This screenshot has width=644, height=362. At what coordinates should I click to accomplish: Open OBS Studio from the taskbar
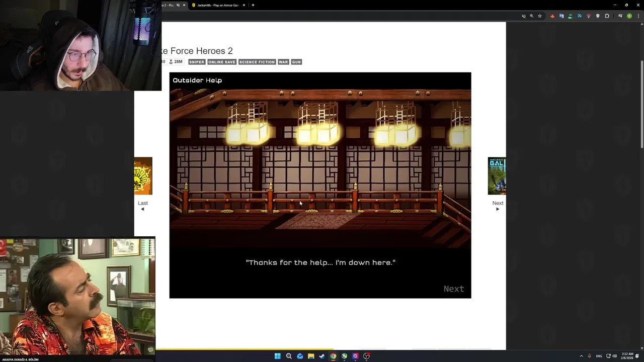click(x=366, y=356)
